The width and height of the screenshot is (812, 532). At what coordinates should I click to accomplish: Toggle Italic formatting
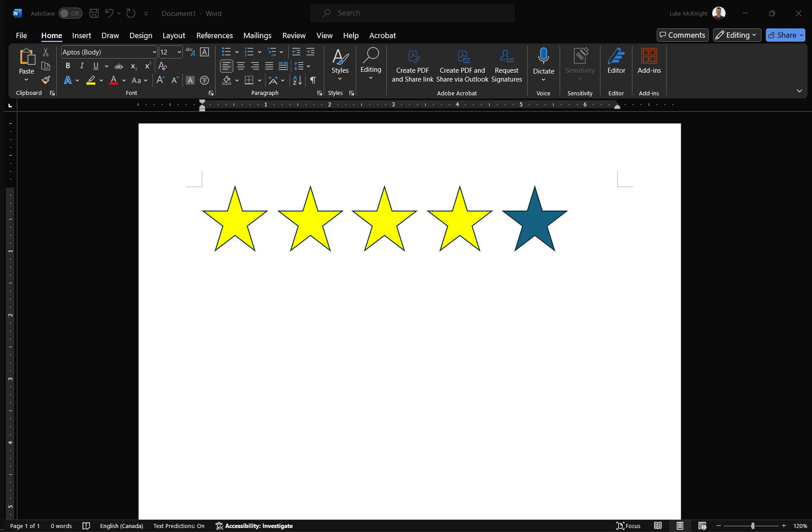[82, 66]
